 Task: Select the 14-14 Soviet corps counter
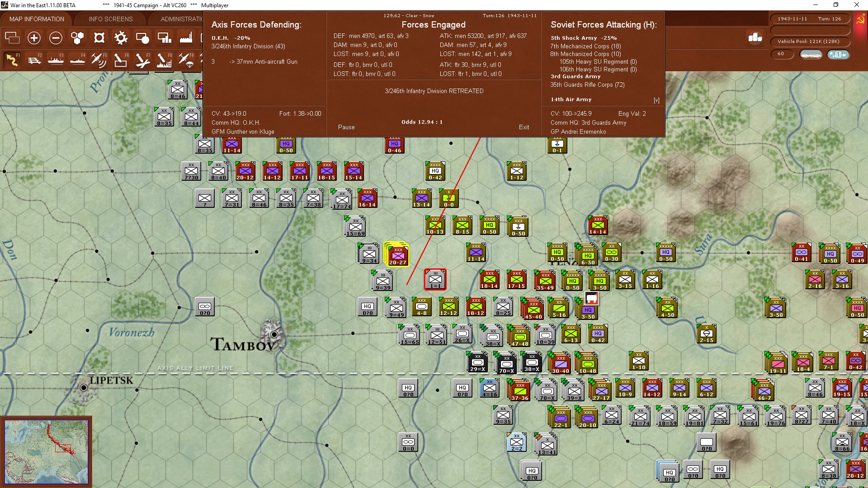pos(598,225)
